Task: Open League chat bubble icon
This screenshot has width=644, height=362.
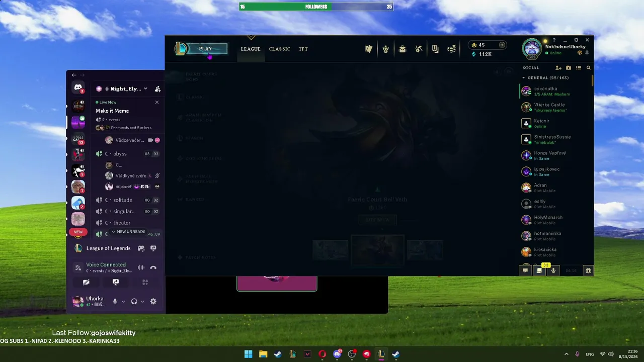Action: pyautogui.click(x=525, y=270)
